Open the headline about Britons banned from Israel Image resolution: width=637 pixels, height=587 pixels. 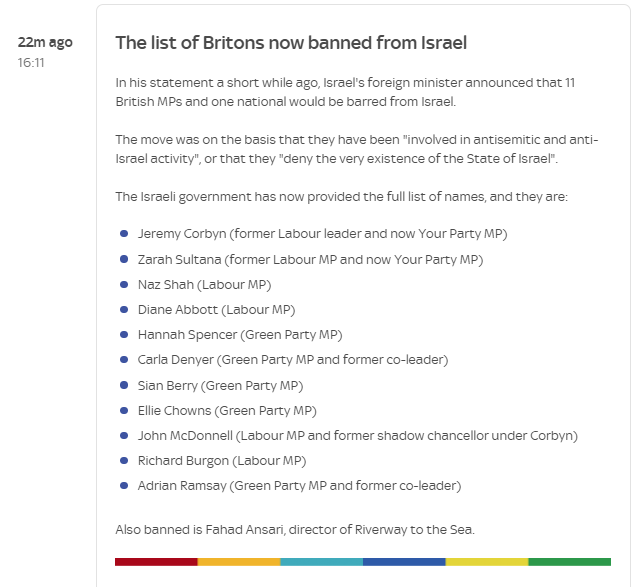tap(291, 43)
